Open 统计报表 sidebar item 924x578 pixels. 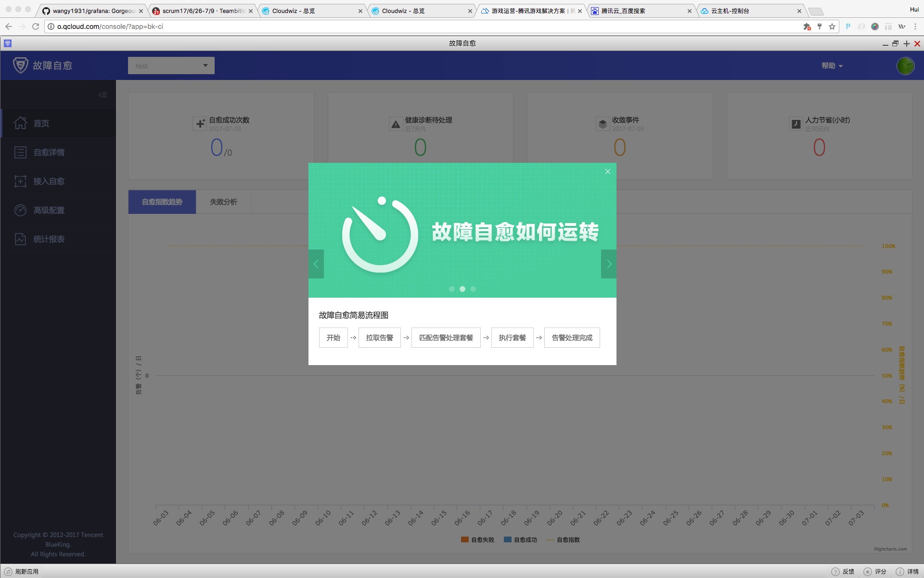click(x=49, y=239)
